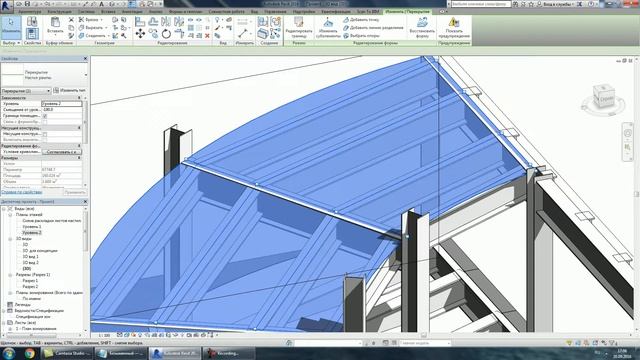Click the Height Offset (Смещение от уровня) value field

pyautogui.click(x=62, y=110)
